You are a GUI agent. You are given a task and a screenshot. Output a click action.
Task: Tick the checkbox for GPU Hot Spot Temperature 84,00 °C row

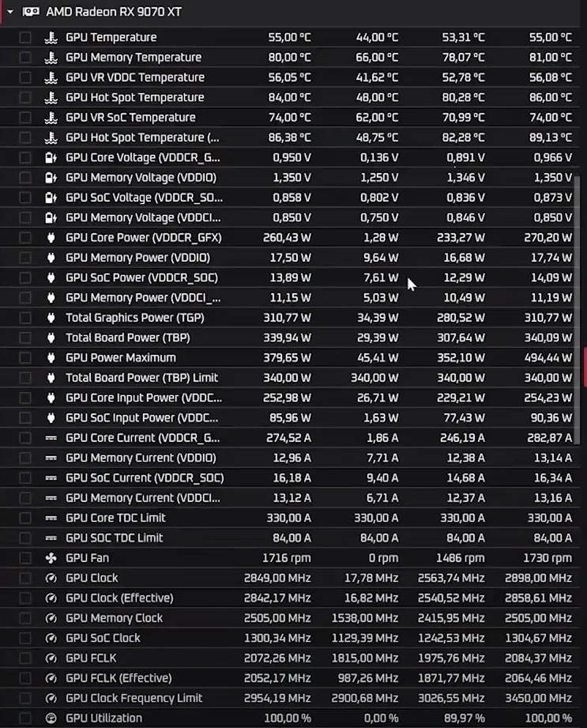25,97
